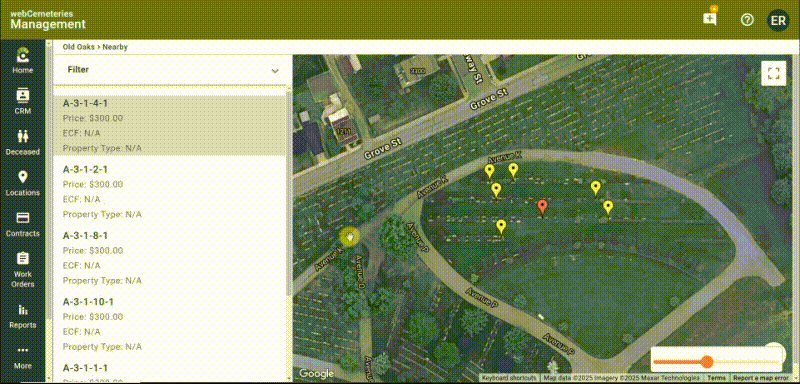Open the Contracts card icon
The width and height of the screenshot is (800, 384).
point(22,218)
